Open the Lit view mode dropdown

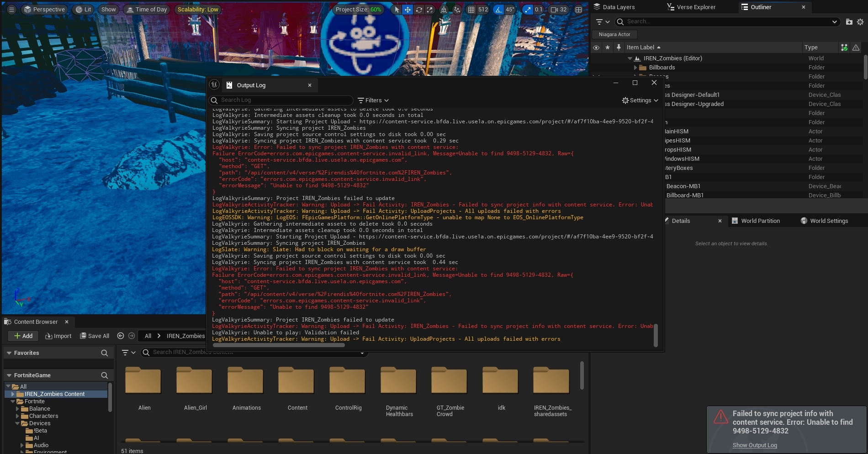pyautogui.click(x=84, y=10)
